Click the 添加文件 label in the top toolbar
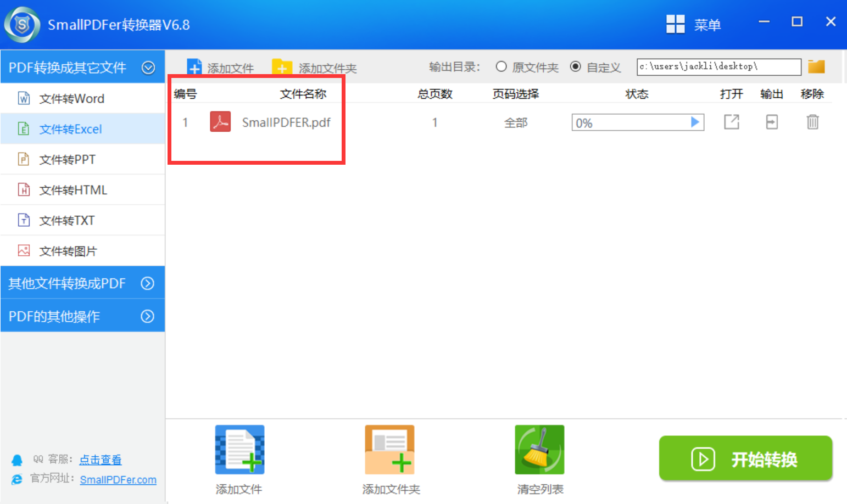 (x=231, y=68)
